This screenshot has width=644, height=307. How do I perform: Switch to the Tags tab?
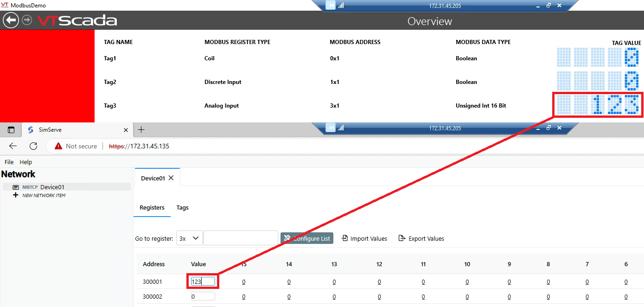(x=182, y=207)
